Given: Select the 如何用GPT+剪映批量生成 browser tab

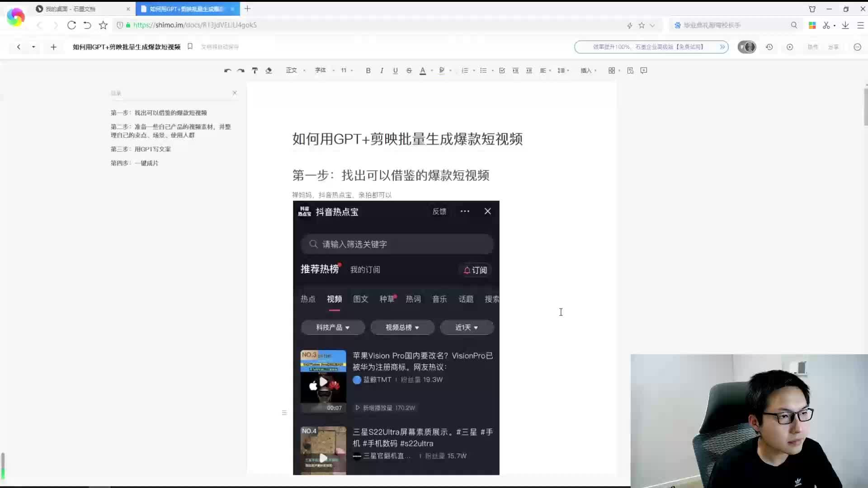Looking at the screenshot, I should click(187, 9).
